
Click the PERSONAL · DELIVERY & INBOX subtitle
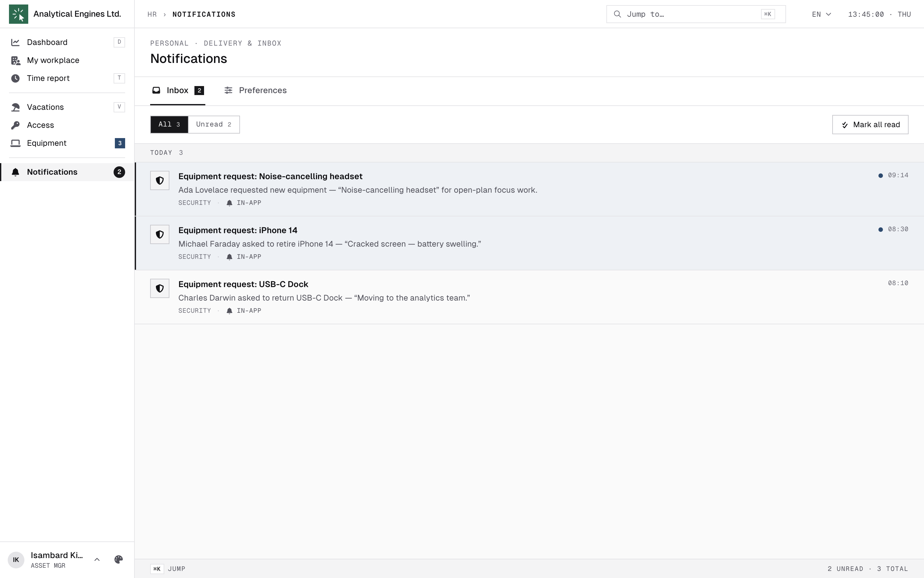(x=216, y=43)
